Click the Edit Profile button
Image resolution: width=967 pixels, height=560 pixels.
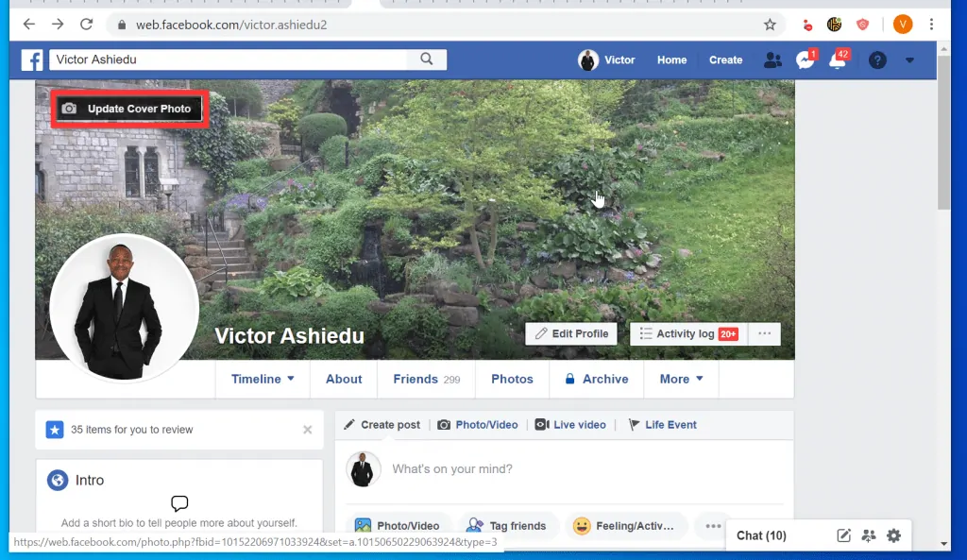(570, 333)
